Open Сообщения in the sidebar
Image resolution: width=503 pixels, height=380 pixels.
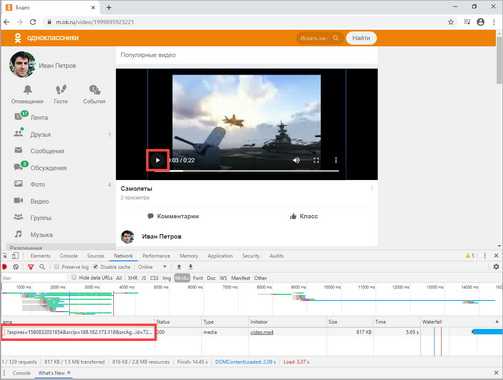coord(47,151)
